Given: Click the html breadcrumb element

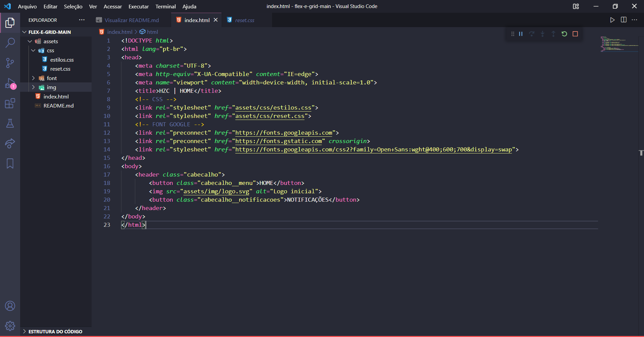Looking at the screenshot, I should pyautogui.click(x=152, y=32).
